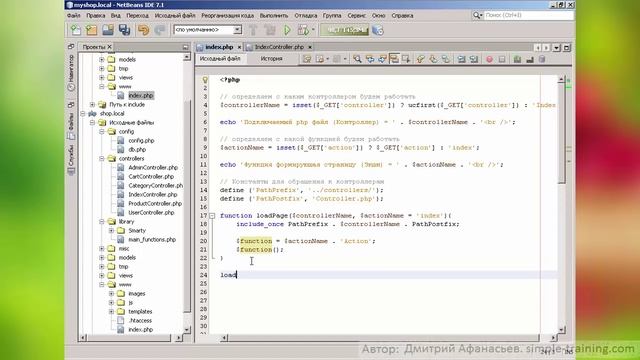
Task: Open the Отладка menu
Action: [x=306, y=16]
